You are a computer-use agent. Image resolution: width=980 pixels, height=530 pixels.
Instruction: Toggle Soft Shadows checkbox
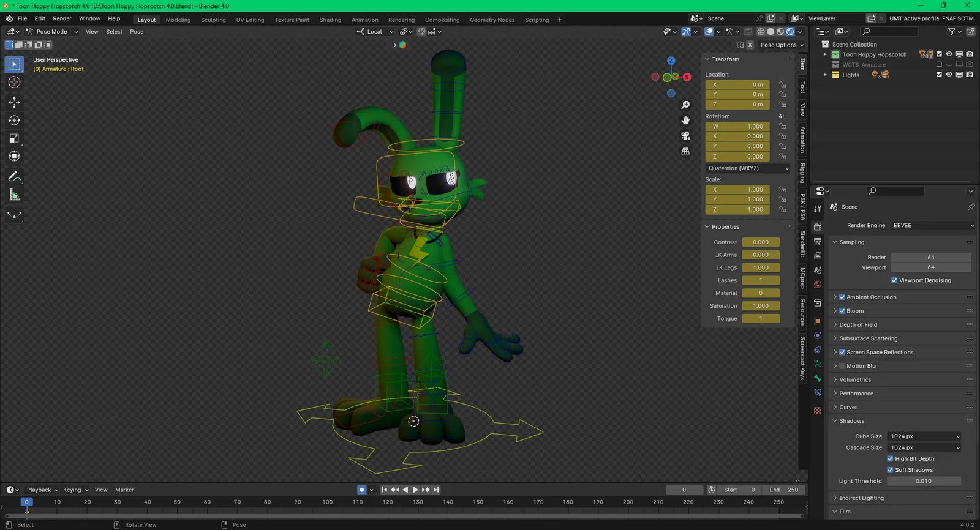pyautogui.click(x=890, y=470)
